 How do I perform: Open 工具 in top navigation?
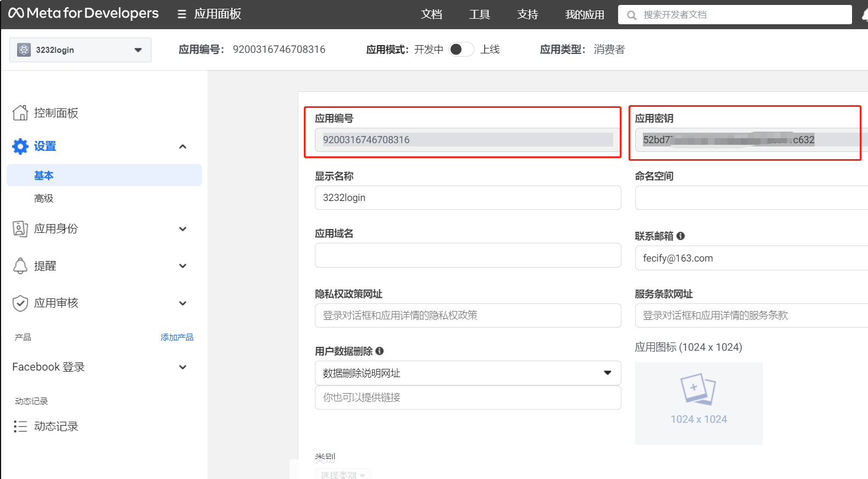coord(479,14)
